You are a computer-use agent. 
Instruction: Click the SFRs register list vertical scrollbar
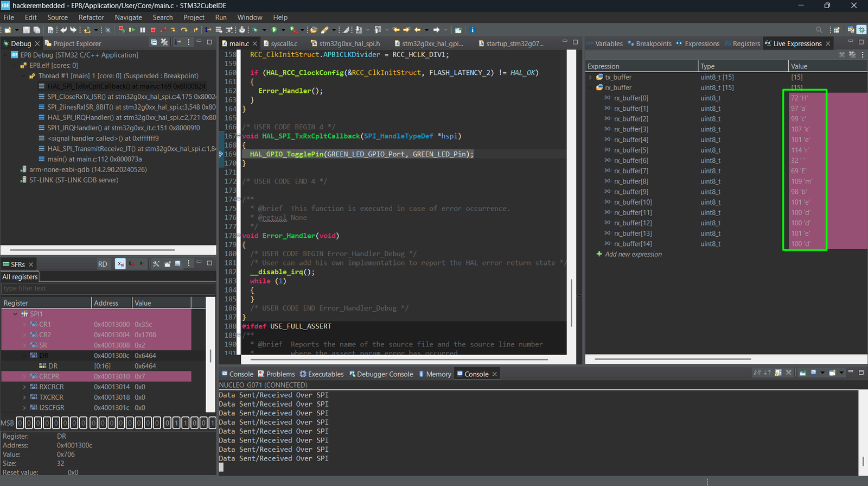point(211,356)
